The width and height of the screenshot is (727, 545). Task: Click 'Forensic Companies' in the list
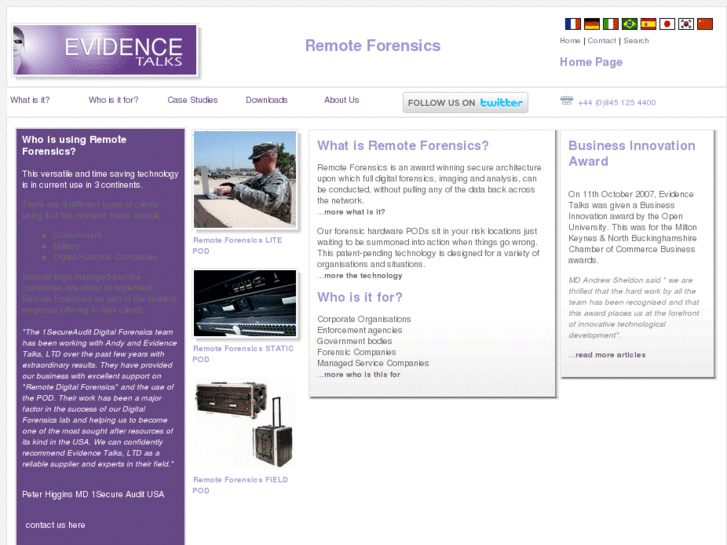[x=357, y=352]
